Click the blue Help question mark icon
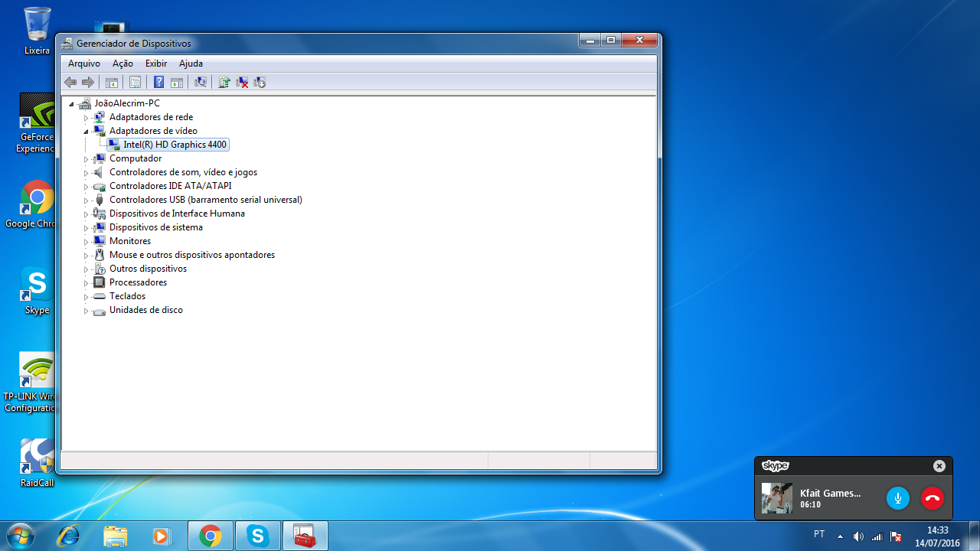This screenshot has width=980, height=551. point(158,82)
